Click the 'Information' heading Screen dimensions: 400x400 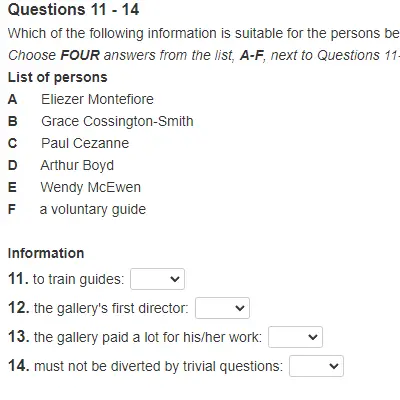46,253
